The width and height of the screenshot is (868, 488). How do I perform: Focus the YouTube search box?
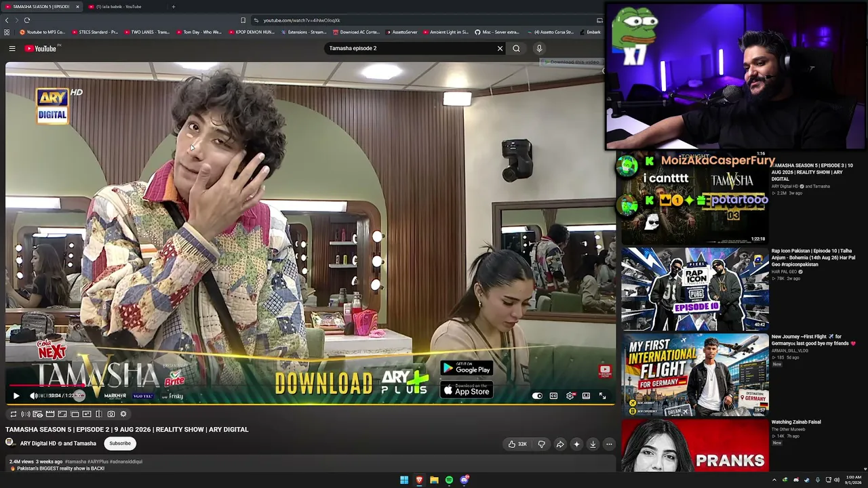coord(411,48)
